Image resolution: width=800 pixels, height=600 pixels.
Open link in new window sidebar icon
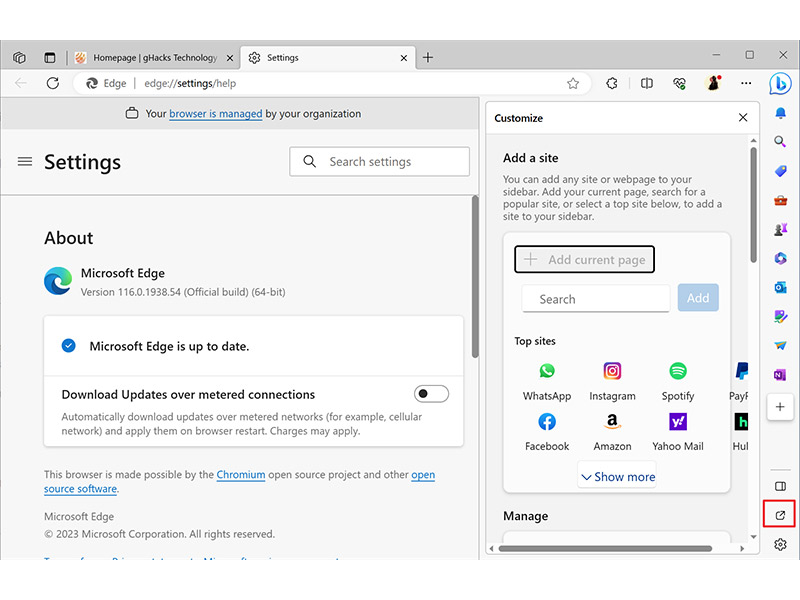click(780, 515)
